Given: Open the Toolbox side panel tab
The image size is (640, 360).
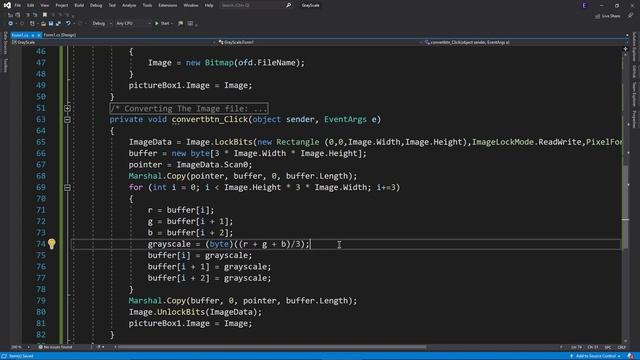Looking at the screenshot, I should pos(5,65).
